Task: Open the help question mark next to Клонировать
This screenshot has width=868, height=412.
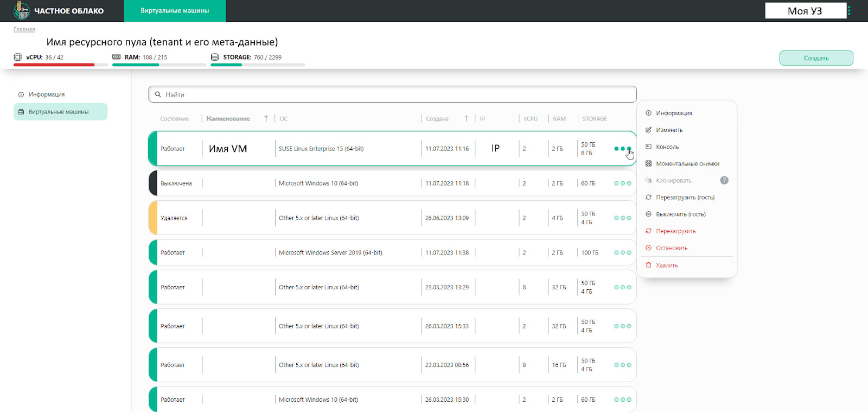Action: click(x=724, y=180)
